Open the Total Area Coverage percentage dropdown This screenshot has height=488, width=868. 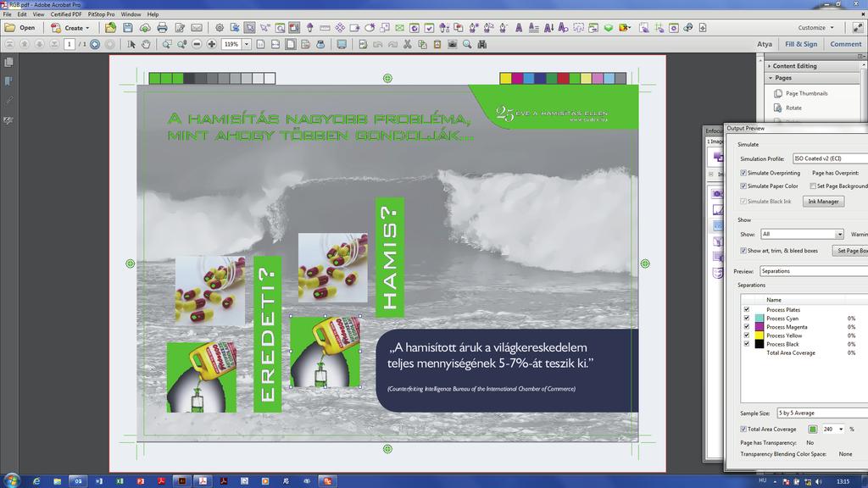(841, 430)
